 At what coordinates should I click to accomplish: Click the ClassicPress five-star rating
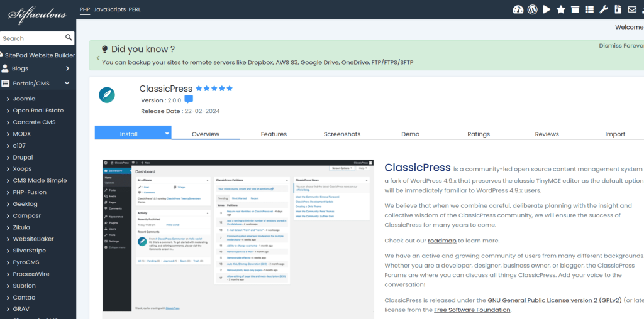214,88
